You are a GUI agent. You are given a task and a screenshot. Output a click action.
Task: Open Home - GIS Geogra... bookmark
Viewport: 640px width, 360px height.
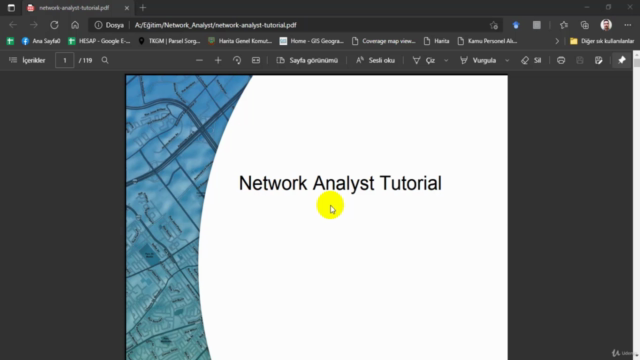[312, 41]
